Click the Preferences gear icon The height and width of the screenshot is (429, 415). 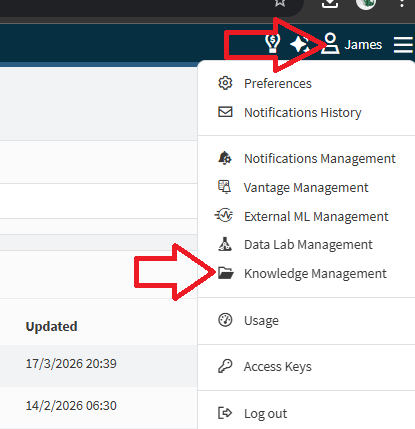(225, 83)
